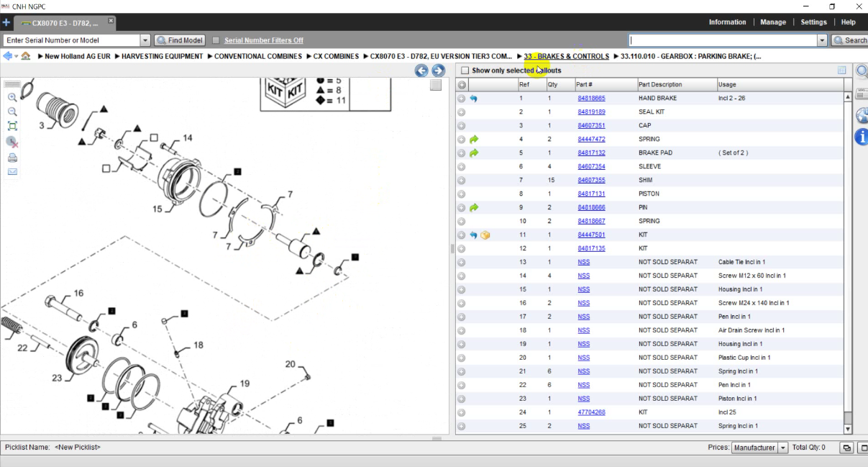Screen dimensions: 868x467
Task: Go to the 33 - BRAKES & CONTROLS breadcrumb
Action: click(x=566, y=56)
